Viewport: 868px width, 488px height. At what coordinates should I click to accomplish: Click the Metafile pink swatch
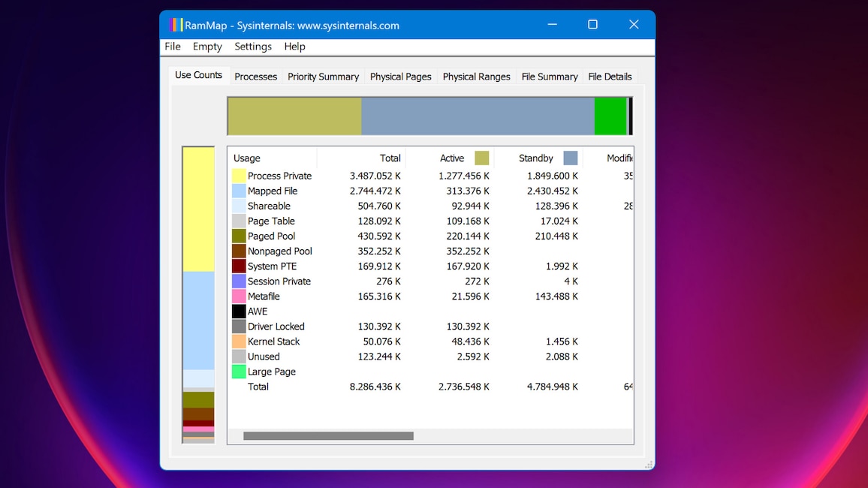239,296
